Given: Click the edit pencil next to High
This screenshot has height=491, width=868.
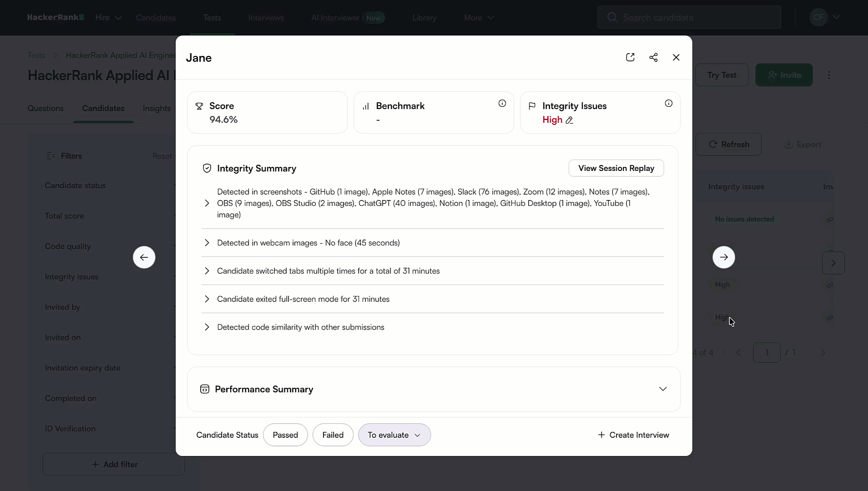Looking at the screenshot, I should pyautogui.click(x=569, y=120).
